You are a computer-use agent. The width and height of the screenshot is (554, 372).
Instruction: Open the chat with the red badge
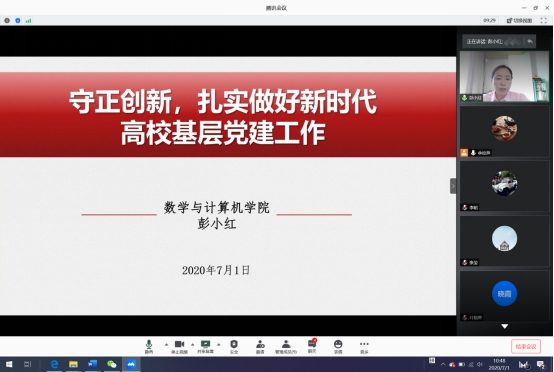[312, 346]
